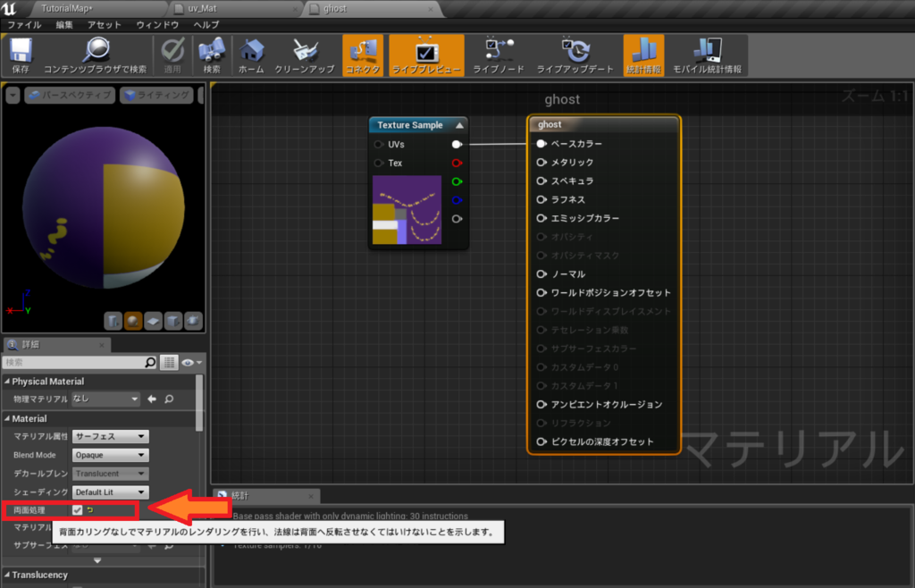Open the 物理マテリアル selection dropdown
The image size is (915, 588).
[105, 399]
